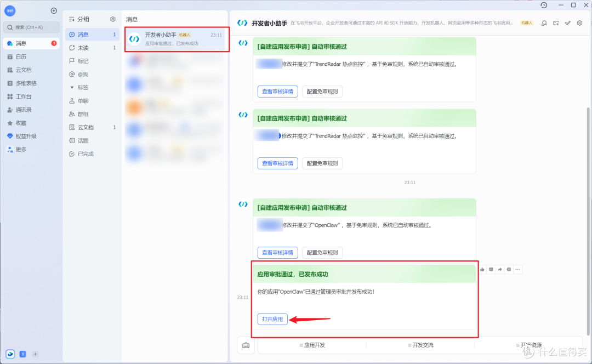Open 消息 in the main left sidebar
The height and width of the screenshot is (364, 592).
tap(31, 43)
